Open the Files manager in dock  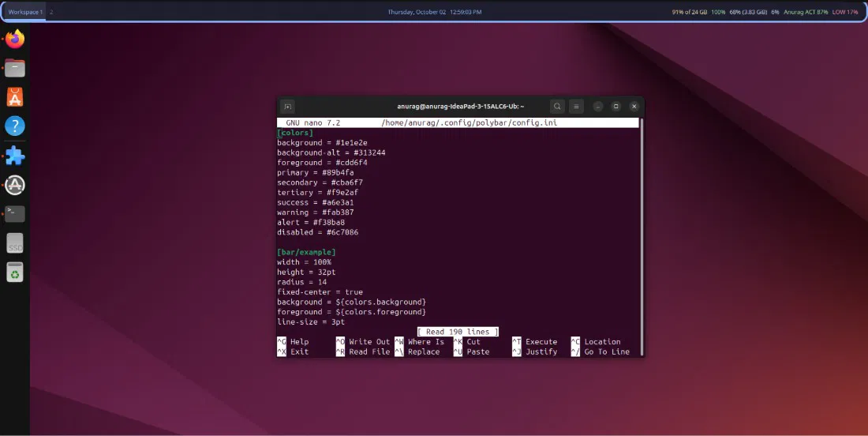[x=15, y=68]
